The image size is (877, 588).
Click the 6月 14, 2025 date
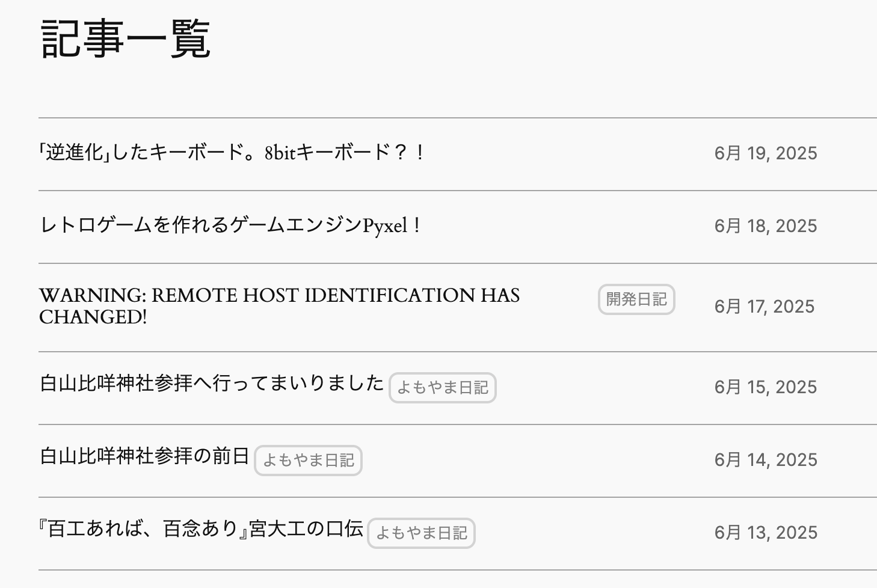tap(765, 460)
